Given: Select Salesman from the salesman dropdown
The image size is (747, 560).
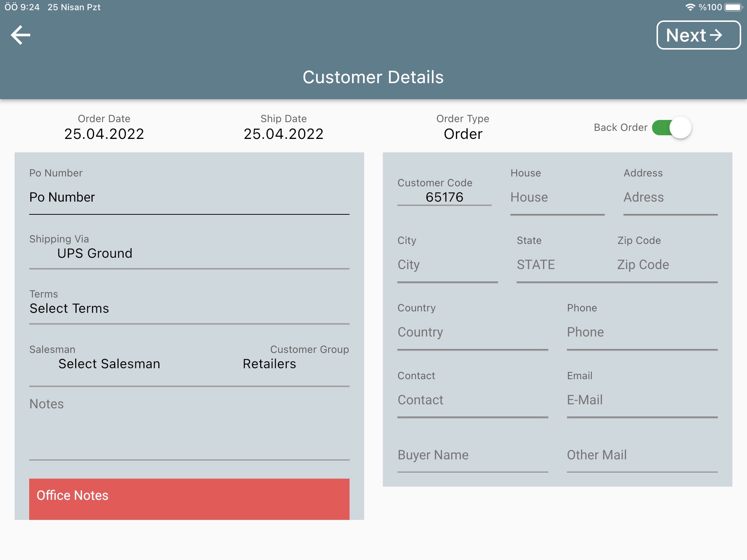Looking at the screenshot, I should pyautogui.click(x=108, y=363).
